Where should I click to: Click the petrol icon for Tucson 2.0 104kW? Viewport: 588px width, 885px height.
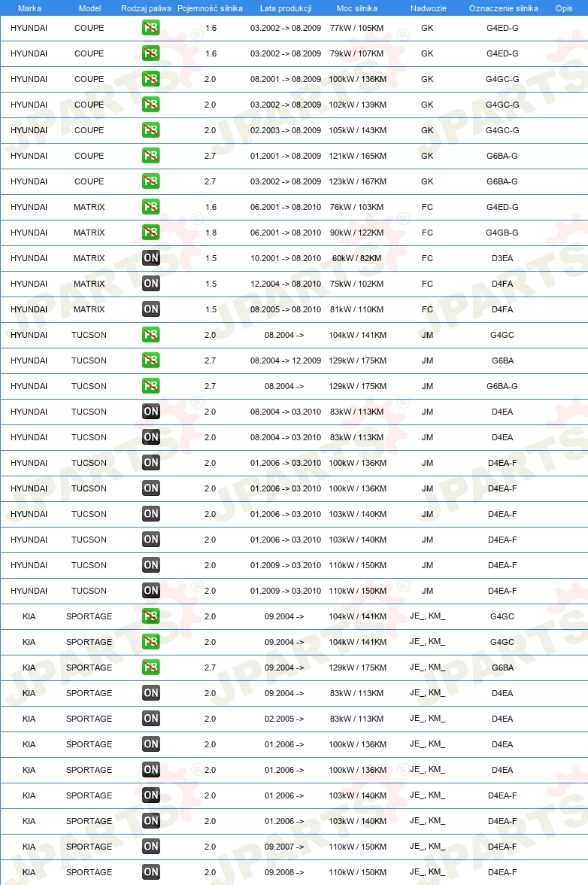150,335
